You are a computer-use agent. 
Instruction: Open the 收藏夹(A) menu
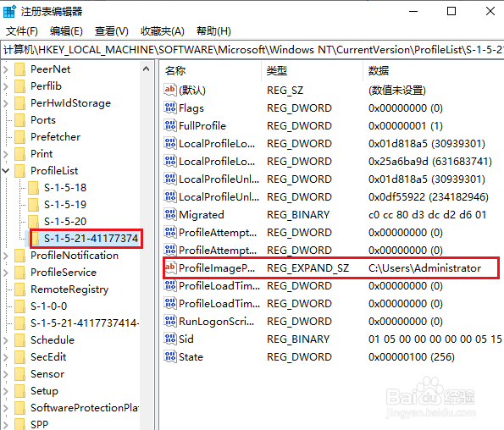point(163,31)
